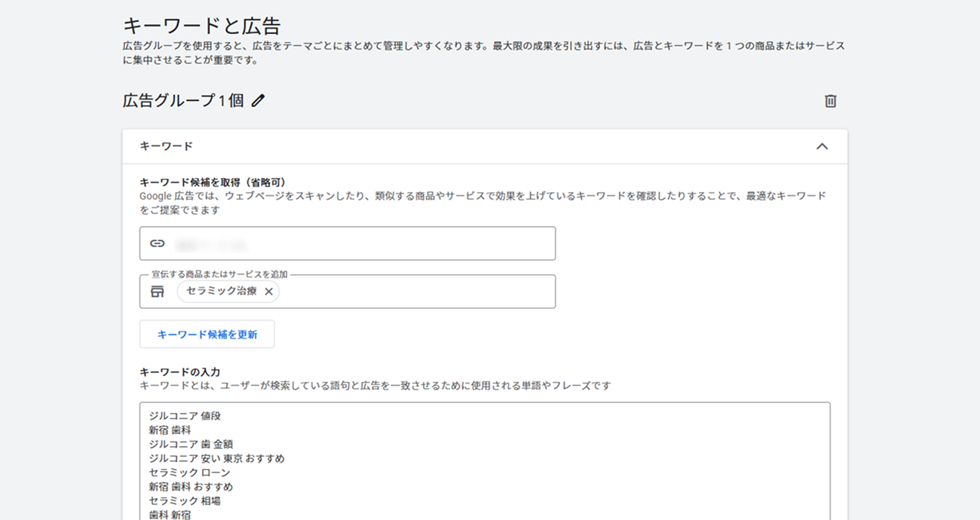The height and width of the screenshot is (520, 980).
Task: Click the keyword line ジルコニア 値段
Action: (185, 416)
